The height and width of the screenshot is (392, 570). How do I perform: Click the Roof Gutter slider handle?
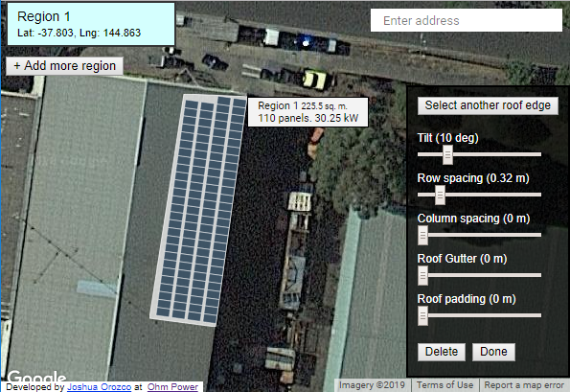[422, 276]
